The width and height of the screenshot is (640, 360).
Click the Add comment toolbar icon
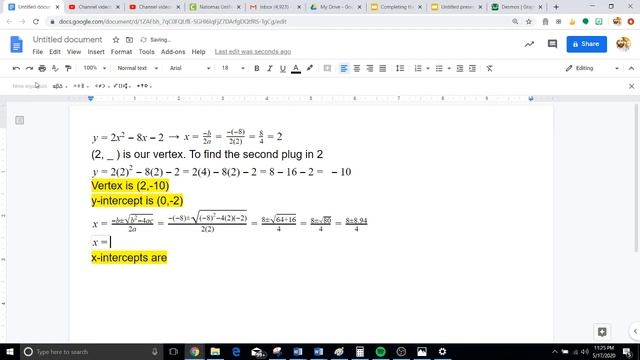(327, 68)
